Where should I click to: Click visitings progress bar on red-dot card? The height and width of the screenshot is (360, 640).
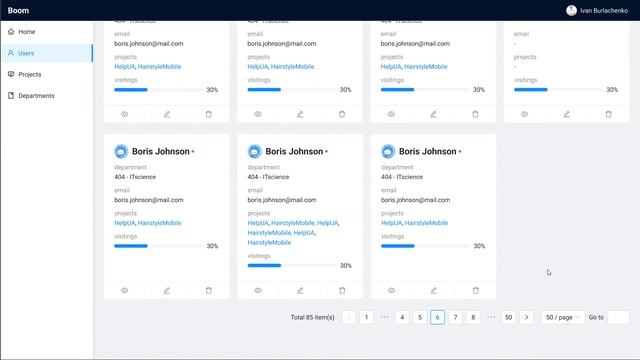pos(158,246)
